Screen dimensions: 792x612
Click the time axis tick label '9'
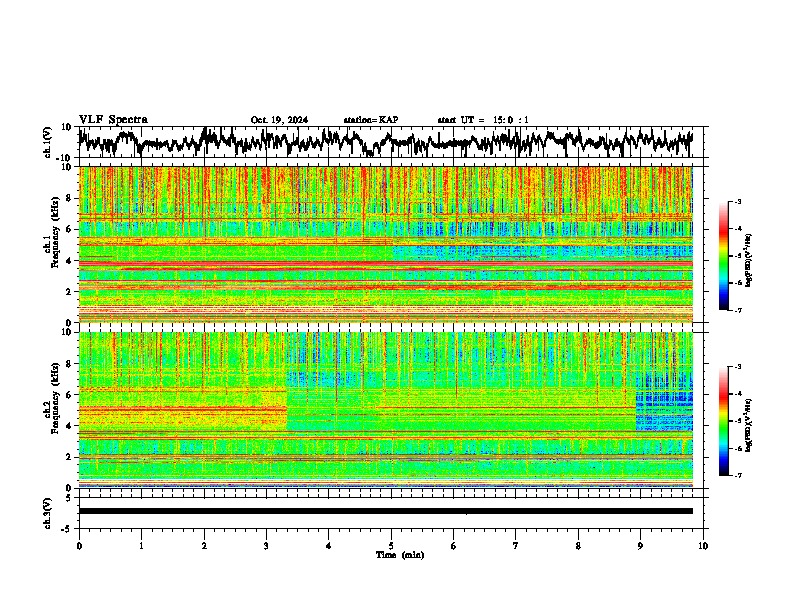click(640, 546)
